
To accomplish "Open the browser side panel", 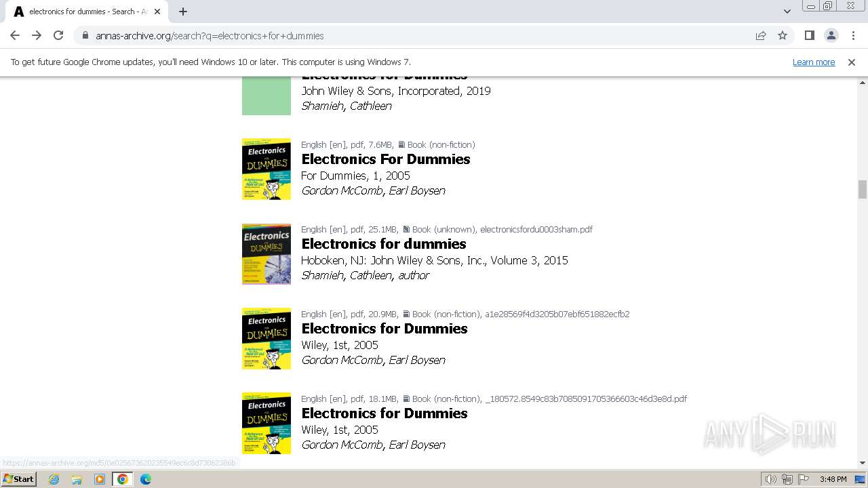I will pos(809,35).
